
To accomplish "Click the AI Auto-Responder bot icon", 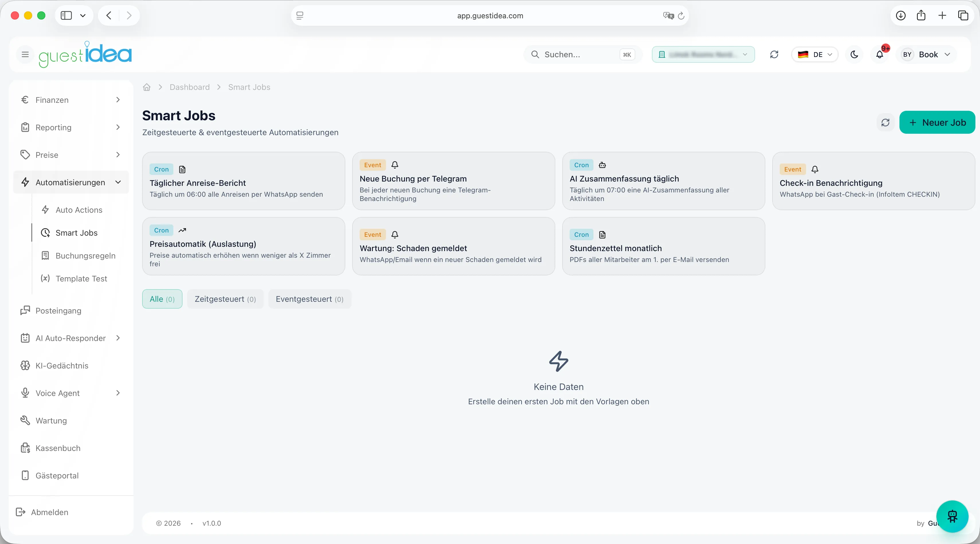I will tap(25, 338).
